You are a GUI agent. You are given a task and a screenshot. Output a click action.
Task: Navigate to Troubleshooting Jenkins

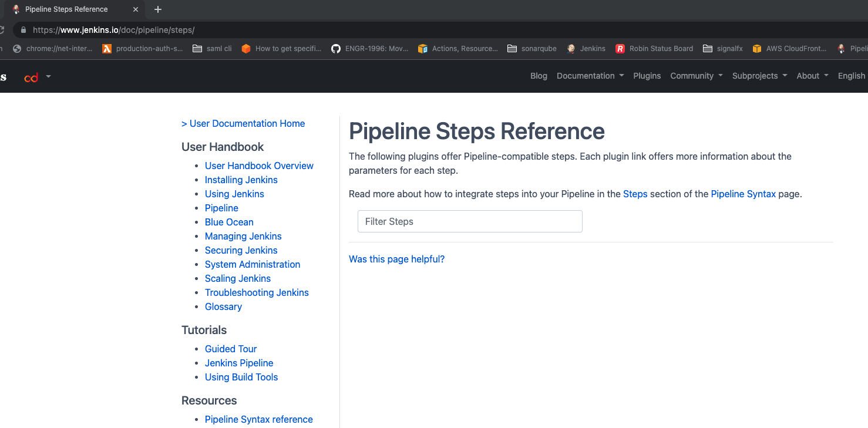coord(257,292)
